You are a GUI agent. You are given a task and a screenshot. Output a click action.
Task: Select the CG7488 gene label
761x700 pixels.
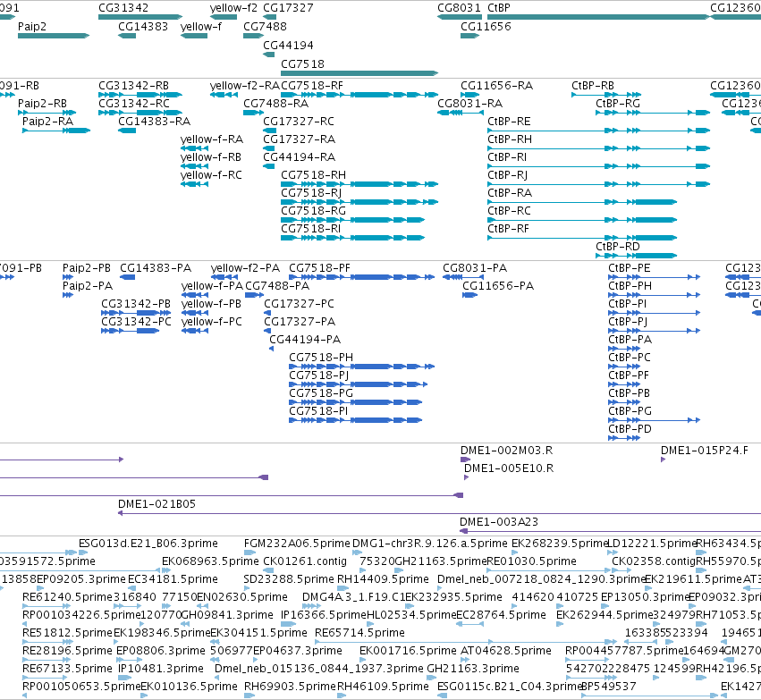(265, 26)
